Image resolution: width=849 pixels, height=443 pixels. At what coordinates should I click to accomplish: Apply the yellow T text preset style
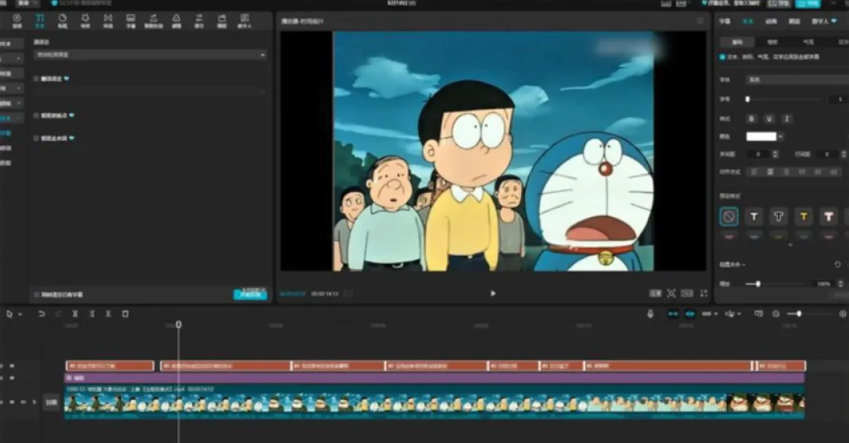tap(803, 216)
